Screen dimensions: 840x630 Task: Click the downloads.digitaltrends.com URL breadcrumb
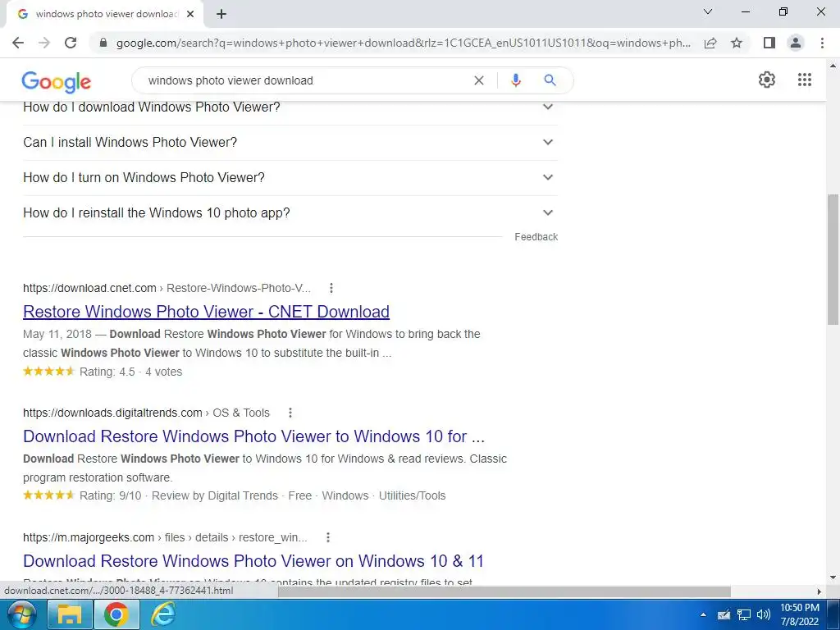click(x=146, y=413)
